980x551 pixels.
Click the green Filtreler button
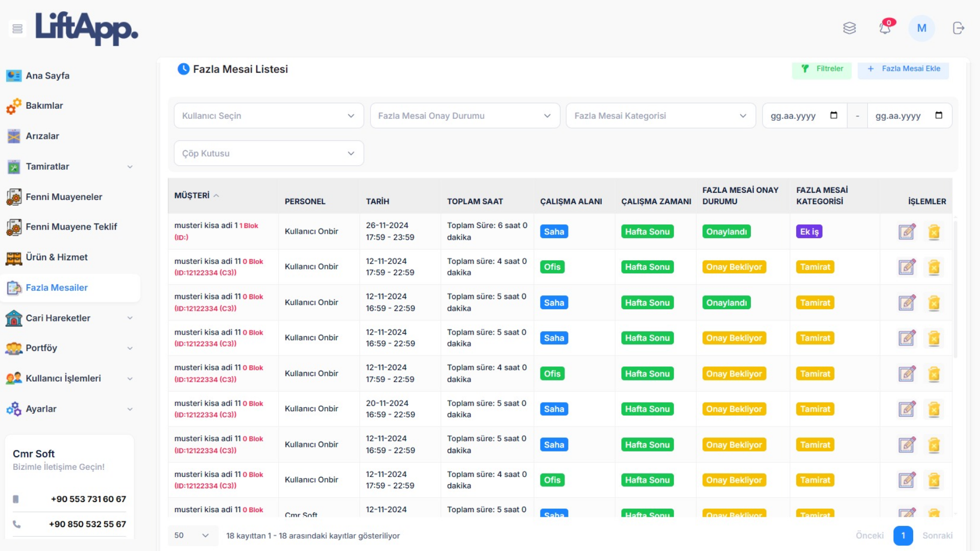pos(822,69)
